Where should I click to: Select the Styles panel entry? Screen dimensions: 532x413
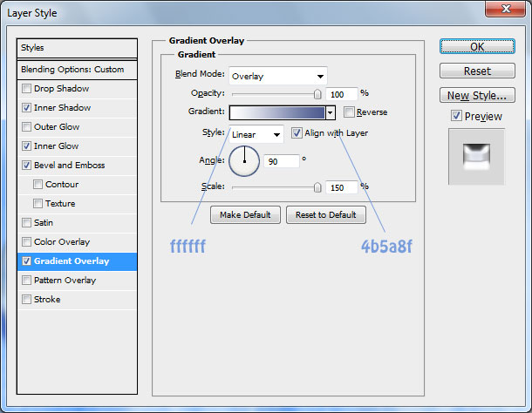point(77,48)
